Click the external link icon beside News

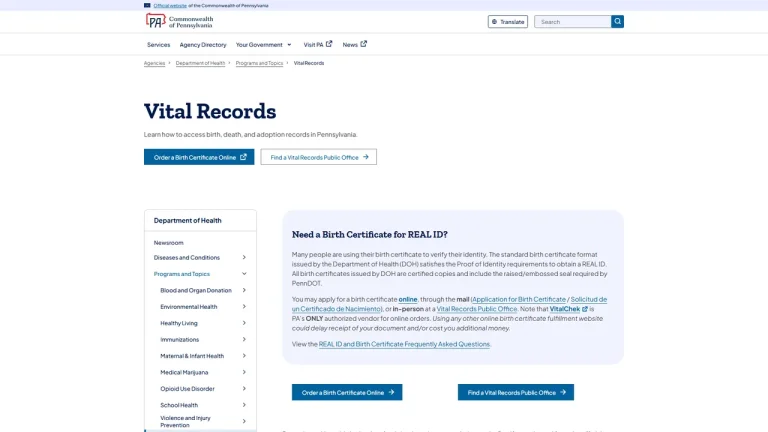[x=363, y=44]
